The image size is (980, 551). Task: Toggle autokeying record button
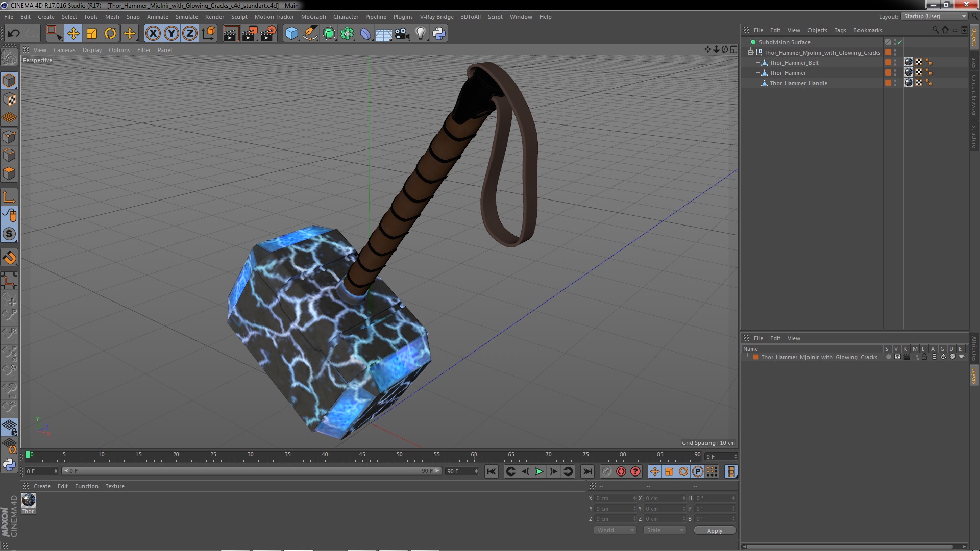621,471
